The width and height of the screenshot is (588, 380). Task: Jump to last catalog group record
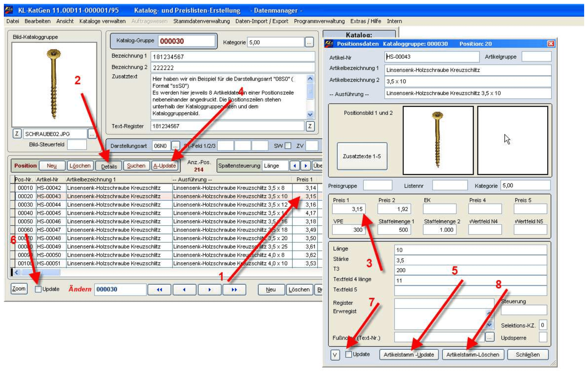point(234,290)
